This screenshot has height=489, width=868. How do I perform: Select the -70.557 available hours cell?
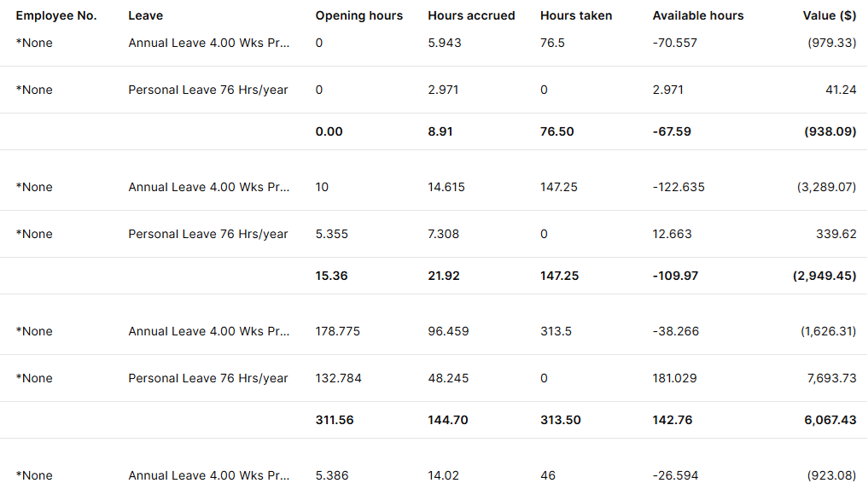(674, 43)
